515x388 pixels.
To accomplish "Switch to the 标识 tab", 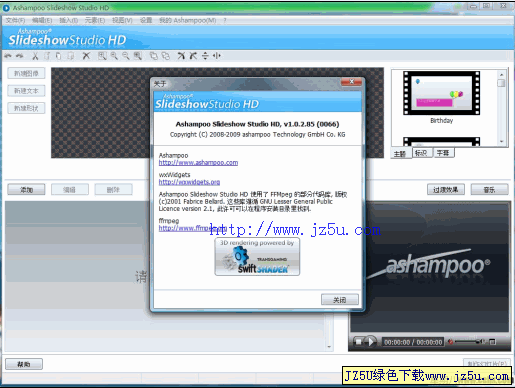I will pos(422,153).
